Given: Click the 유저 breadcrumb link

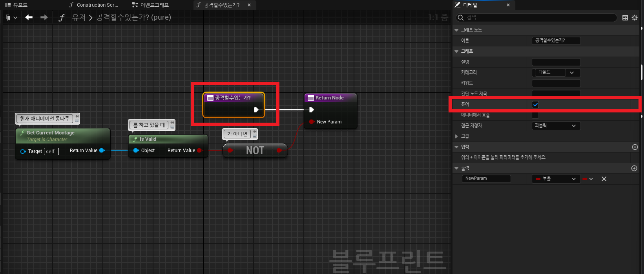Looking at the screenshot, I should 78,17.
